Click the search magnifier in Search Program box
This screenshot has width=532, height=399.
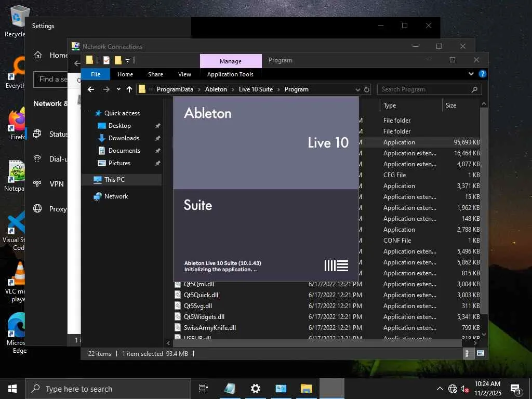(x=475, y=89)
